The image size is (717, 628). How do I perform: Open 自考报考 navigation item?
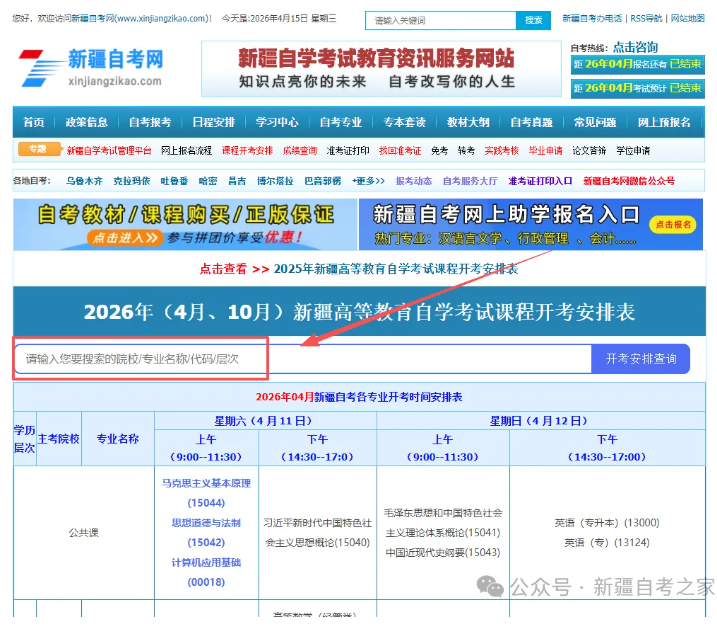click(x=150, y=123)
